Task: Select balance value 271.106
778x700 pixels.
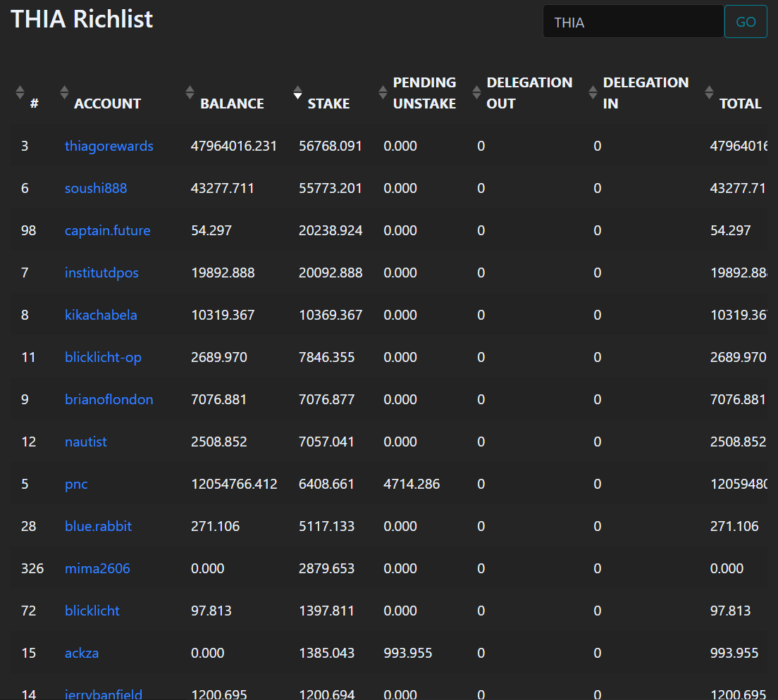Action: pyautogui.click(x=216, y=526)
